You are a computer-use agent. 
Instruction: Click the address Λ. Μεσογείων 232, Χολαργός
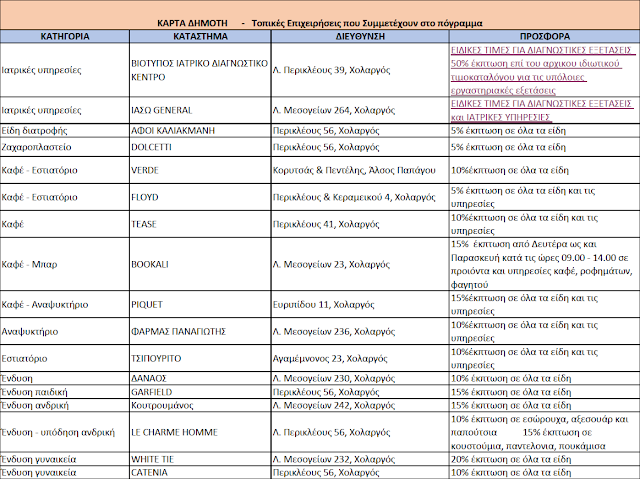(x=334, y=459)
